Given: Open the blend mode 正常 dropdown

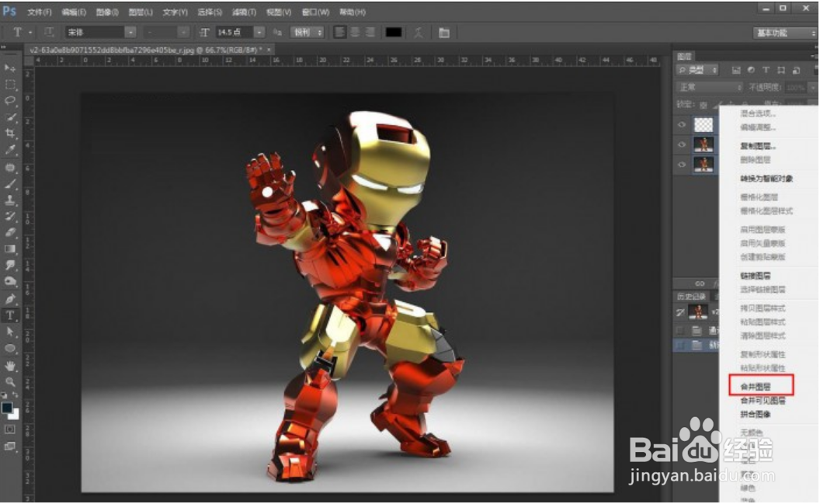Looking at the screenshot, I should pos(709,87).
